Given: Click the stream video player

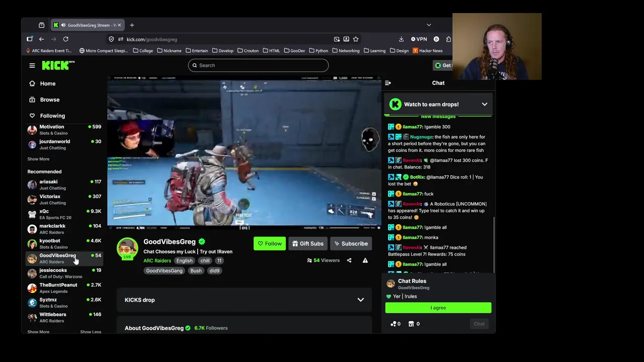Looking at the screenshot, I should pyautogui.click(x=244, y=153).
